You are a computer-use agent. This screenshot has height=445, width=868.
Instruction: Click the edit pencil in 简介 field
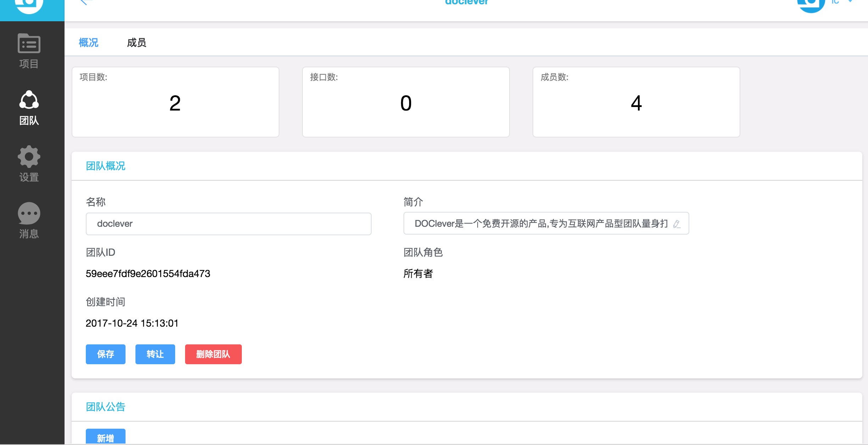677,224
